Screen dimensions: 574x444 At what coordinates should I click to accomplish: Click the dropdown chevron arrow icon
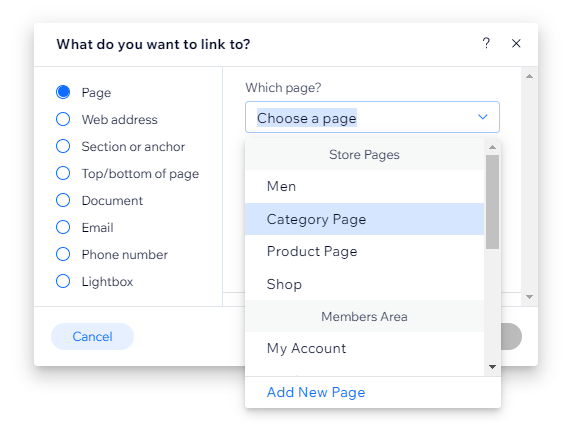pyautogui.click(x=482, y=117)
